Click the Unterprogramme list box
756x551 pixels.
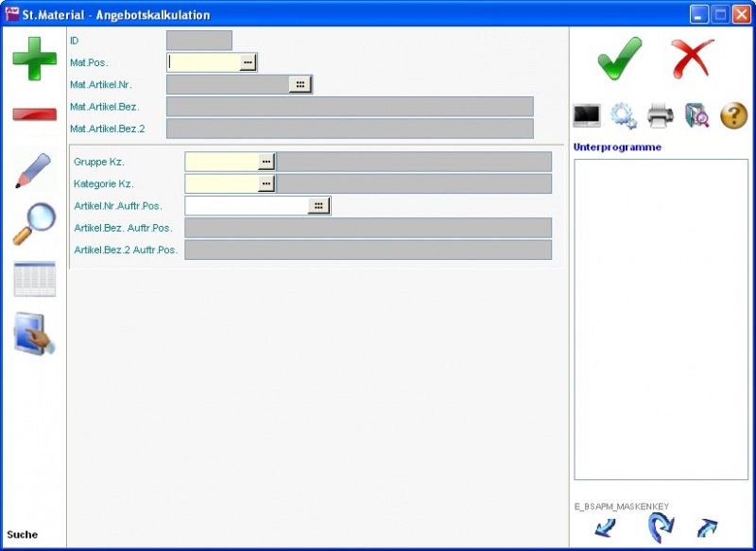661,319
